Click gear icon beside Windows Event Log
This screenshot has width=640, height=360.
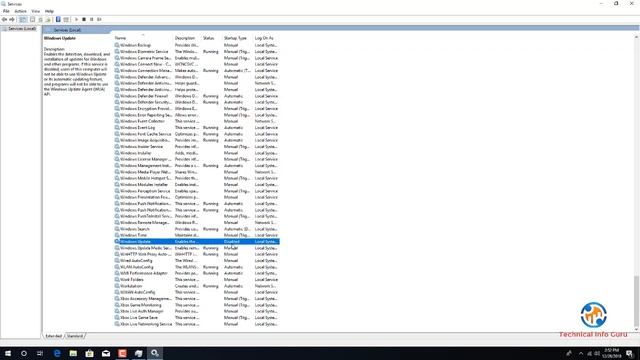tap(117, 127)
